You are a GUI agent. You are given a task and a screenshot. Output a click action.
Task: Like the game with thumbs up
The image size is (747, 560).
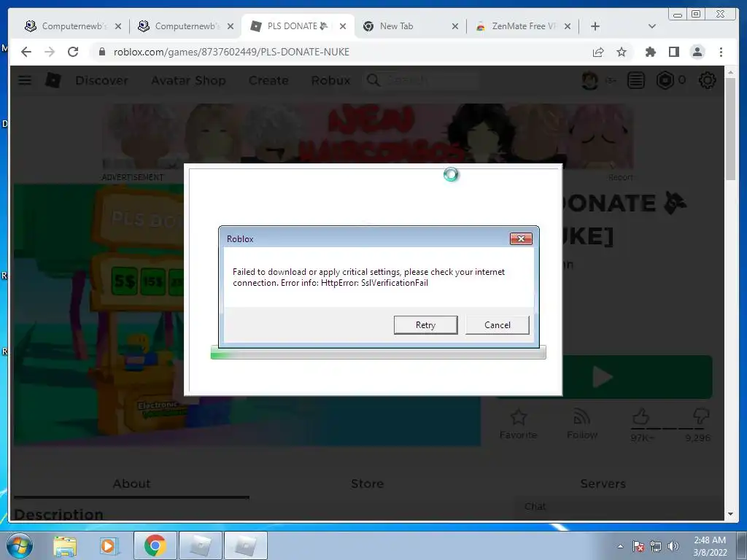[x=640, y=416]
